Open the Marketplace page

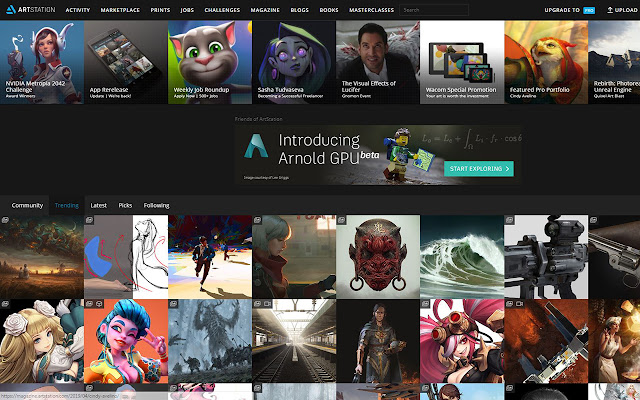pyautogui.click(x=120, y=10)
